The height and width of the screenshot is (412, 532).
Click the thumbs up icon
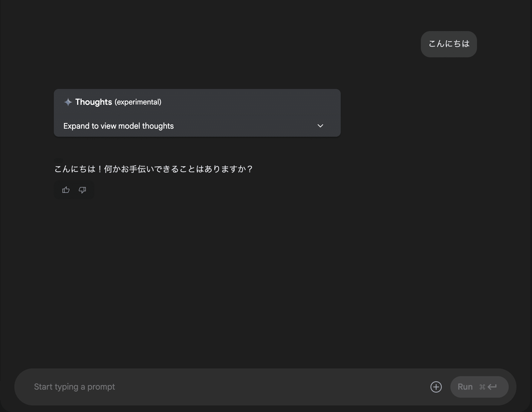tap(66, 190)
